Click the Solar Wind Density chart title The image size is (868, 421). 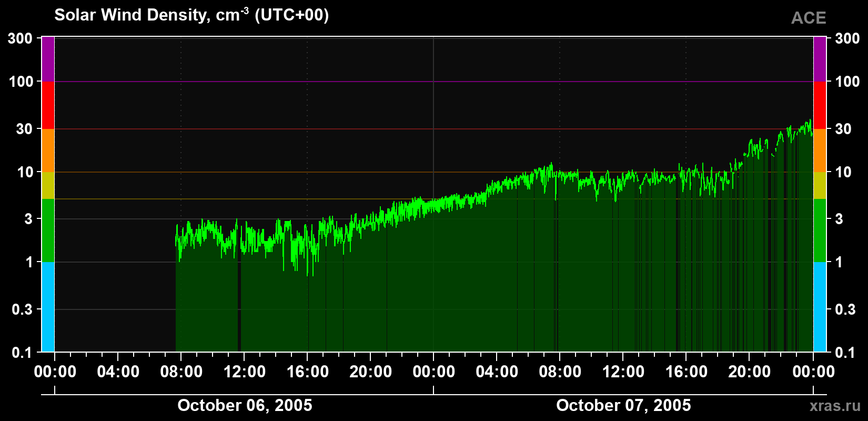tap(191, 15)
